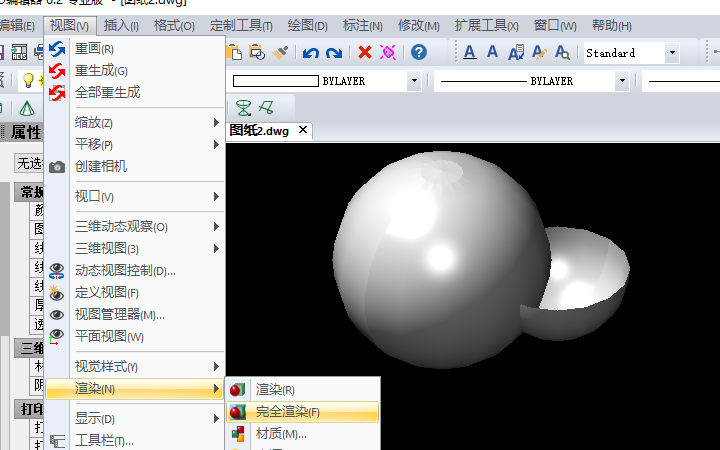This screenshot has width=720, height=450.
Task: Expand the 缩放(Z) zoom submenu
Action: (x=135, y=123)
